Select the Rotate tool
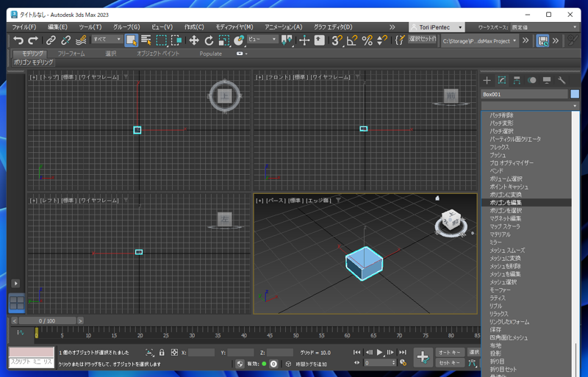This screenshot has width=588, height=377. tap(209, 40)
